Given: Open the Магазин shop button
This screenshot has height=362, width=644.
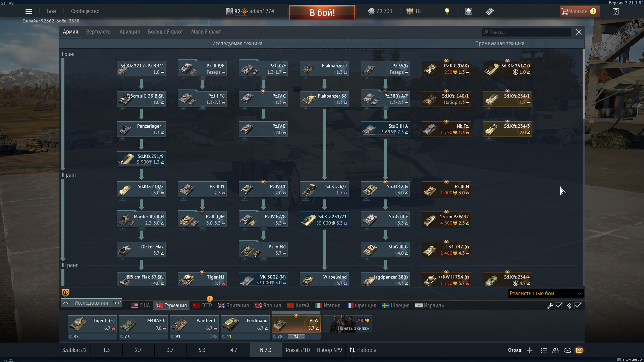Looking at the screenshot, I should 579,11.
